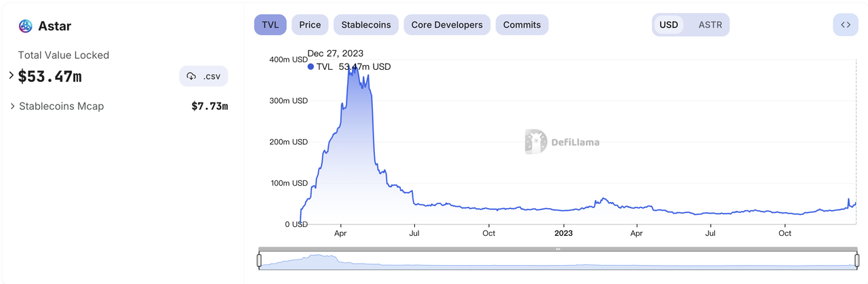This screenshot has width=868, height=284.
Task: Click the $7.73m stablecoins value
Action: click(x=210, y=106)
